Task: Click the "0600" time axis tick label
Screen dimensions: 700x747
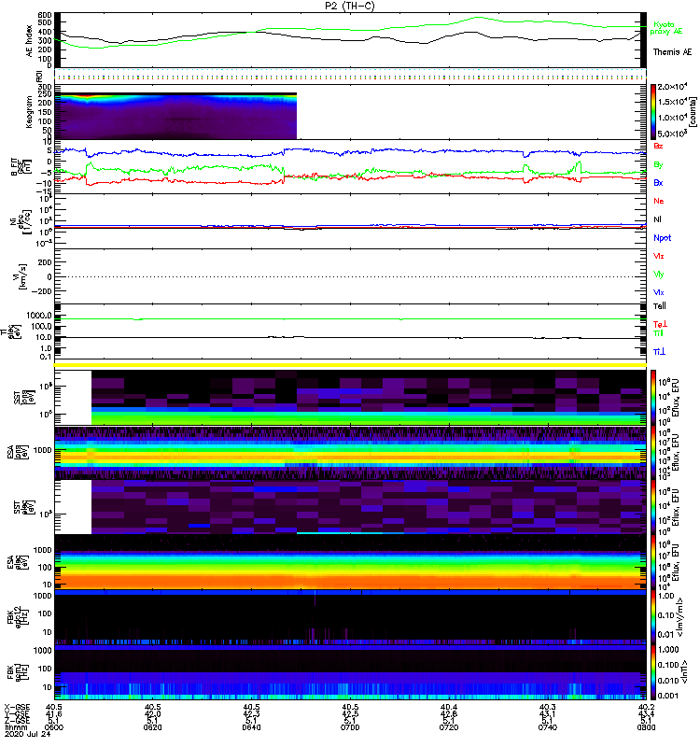Action: 54,727
